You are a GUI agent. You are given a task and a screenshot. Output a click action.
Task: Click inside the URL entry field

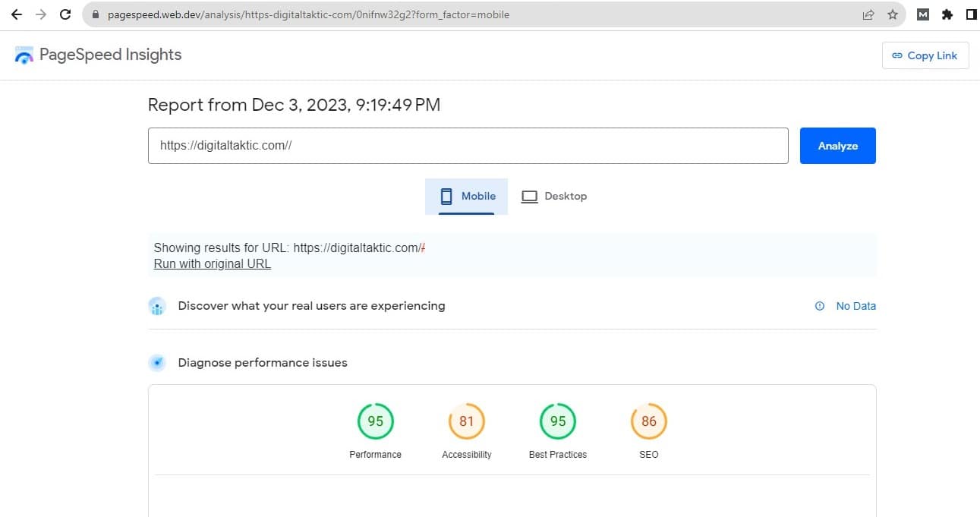click(468, 146)
